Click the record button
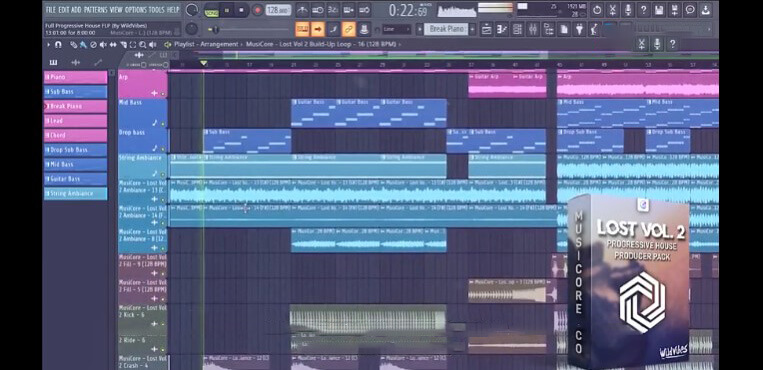763x370 pixels. tap(257, 10)
